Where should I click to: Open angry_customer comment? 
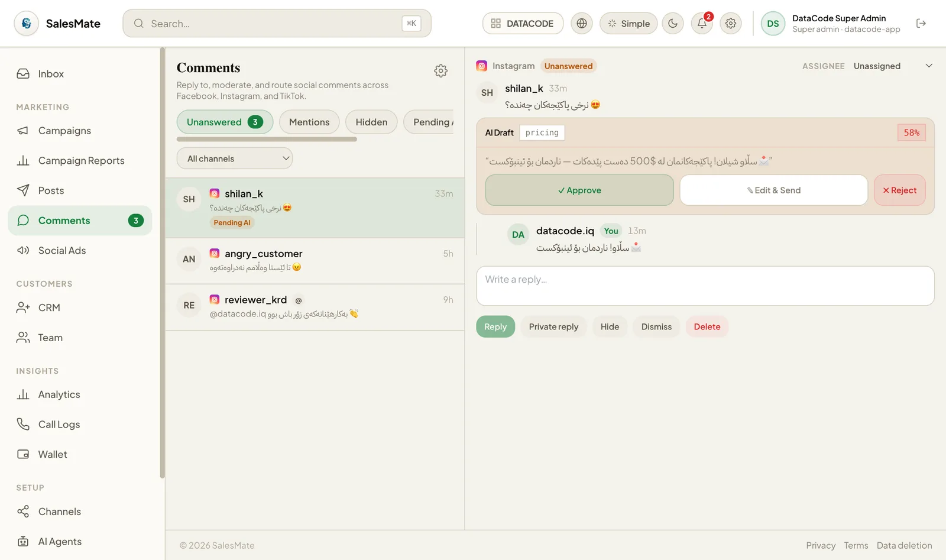tap(315, 261)
